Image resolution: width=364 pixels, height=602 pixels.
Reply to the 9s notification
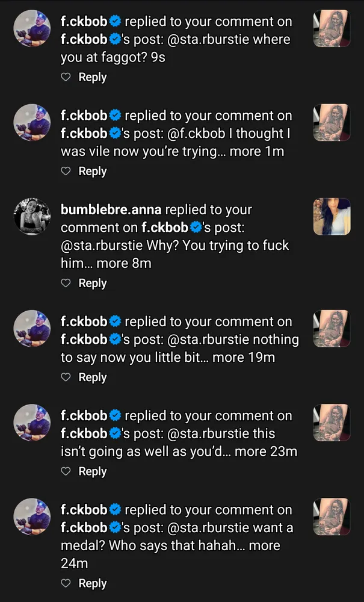(x=93, y=78)
